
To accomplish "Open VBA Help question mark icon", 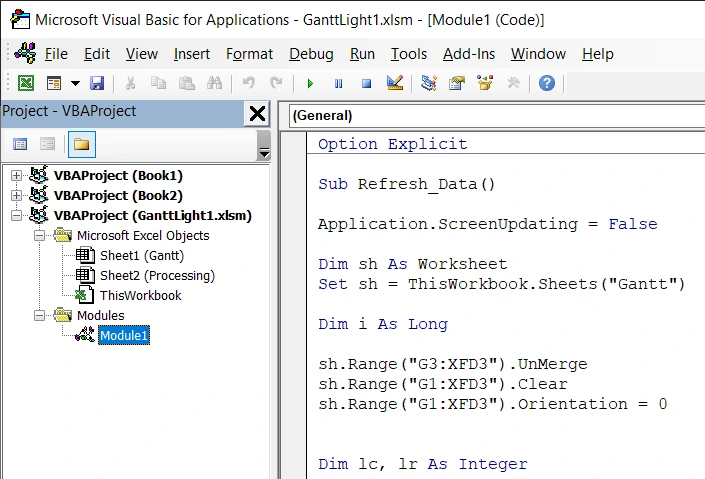I will coord(547,83).
